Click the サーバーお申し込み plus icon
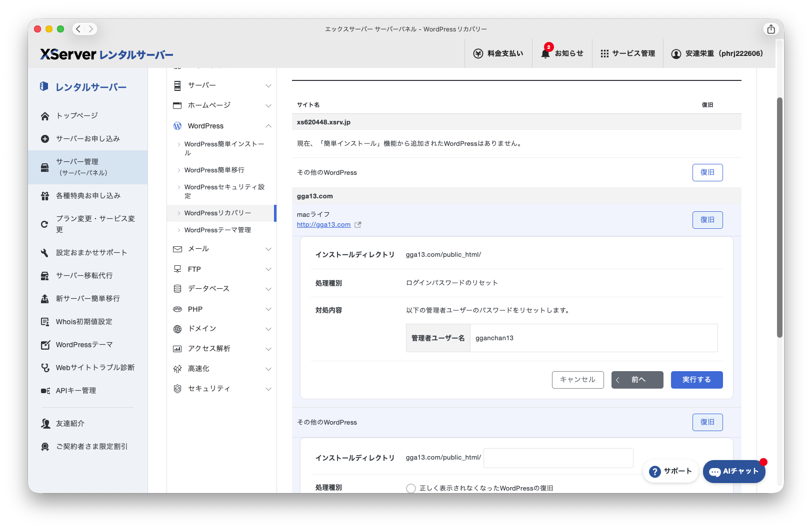The width and height of the screenshot is (812, 530). (45, 139)
